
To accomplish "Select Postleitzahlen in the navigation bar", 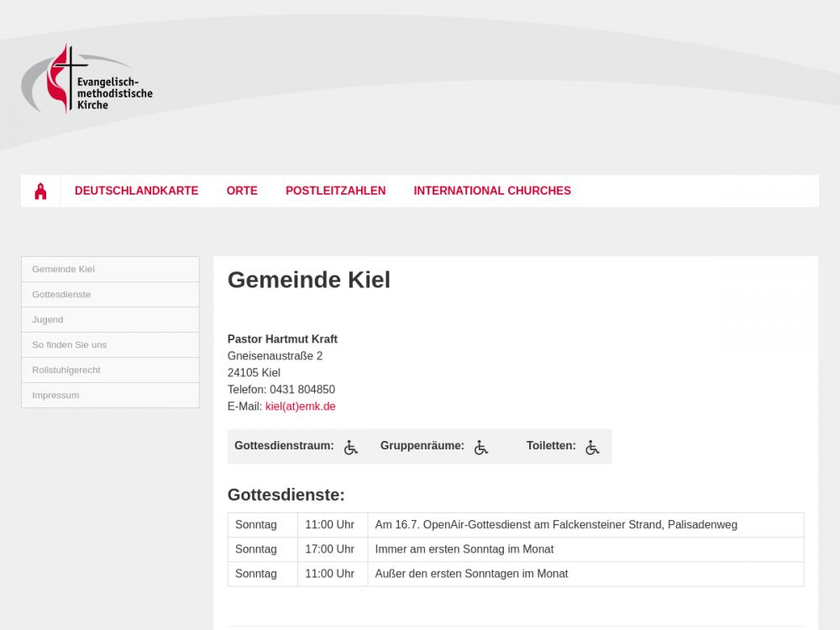I will (x=335, y=191).
